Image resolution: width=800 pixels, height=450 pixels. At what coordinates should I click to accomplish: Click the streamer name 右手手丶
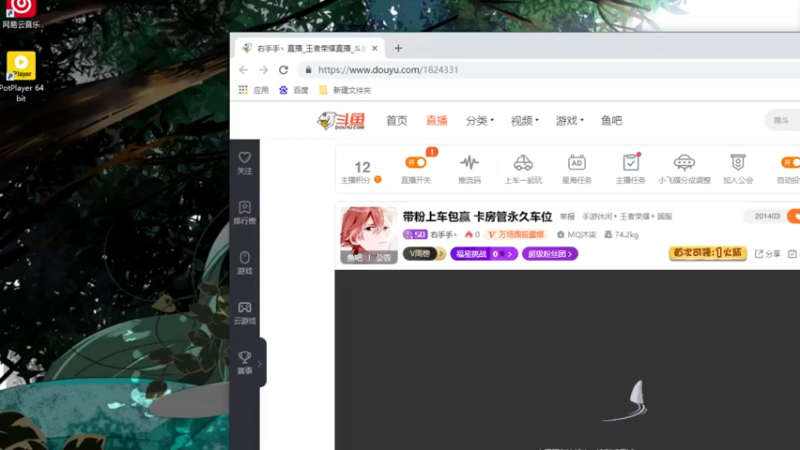[x=443, y=235]
